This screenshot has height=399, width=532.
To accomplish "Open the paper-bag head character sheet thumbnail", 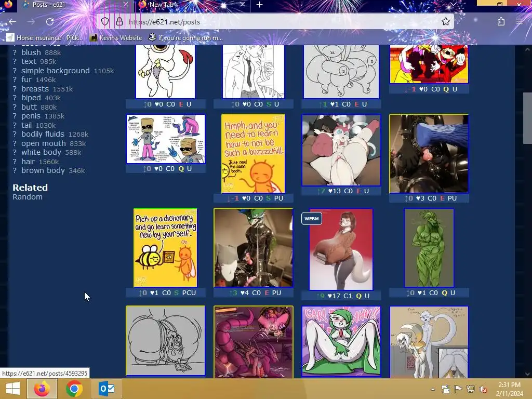I will click(166, 139).
